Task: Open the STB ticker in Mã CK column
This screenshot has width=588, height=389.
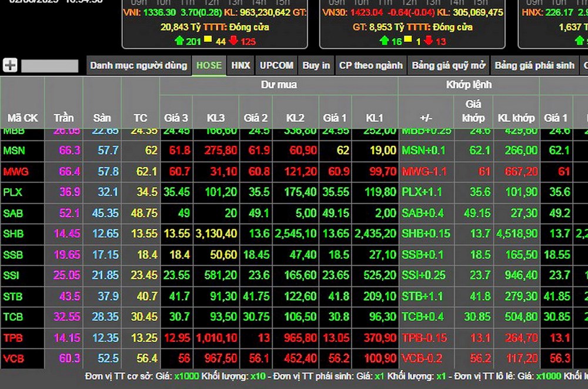Action: (13, 296)
